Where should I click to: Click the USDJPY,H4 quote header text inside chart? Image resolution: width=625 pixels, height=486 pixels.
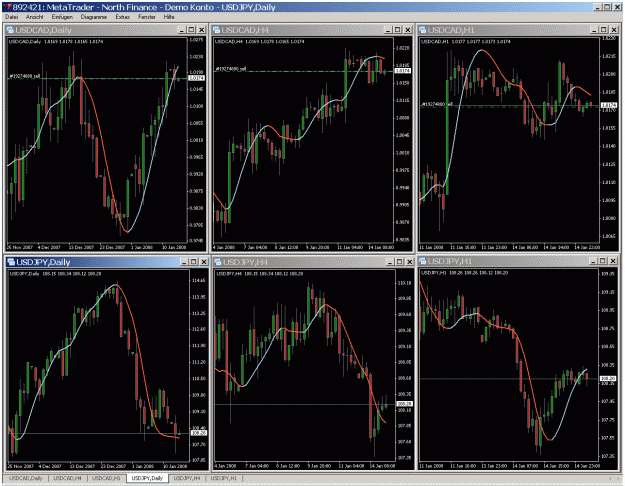coord(260,273)
